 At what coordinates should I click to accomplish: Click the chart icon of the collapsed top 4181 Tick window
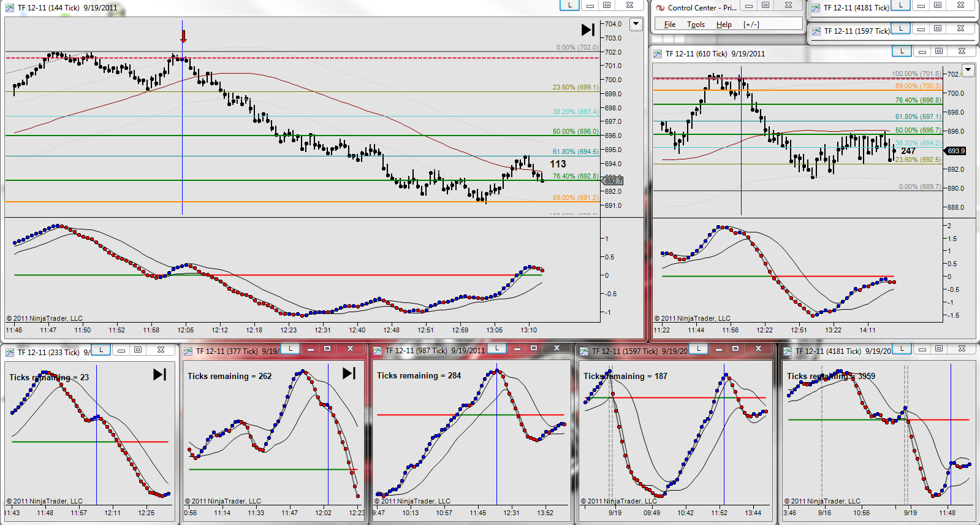[816, 8]
